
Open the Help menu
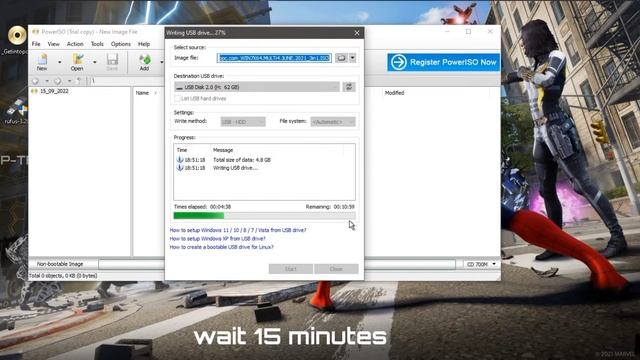click(144, 44)
